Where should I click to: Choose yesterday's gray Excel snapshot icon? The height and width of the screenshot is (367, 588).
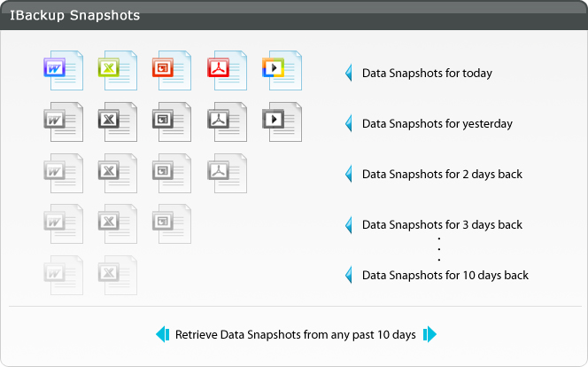118,122
